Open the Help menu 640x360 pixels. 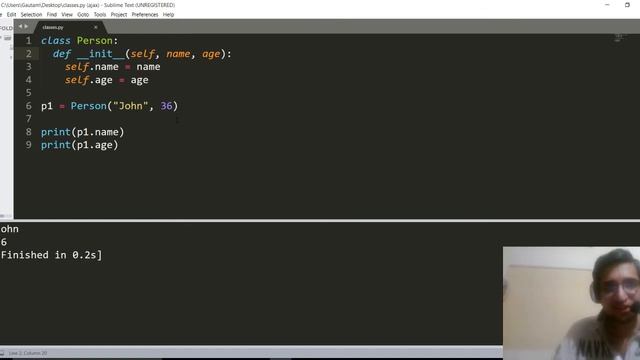[168, 15]
